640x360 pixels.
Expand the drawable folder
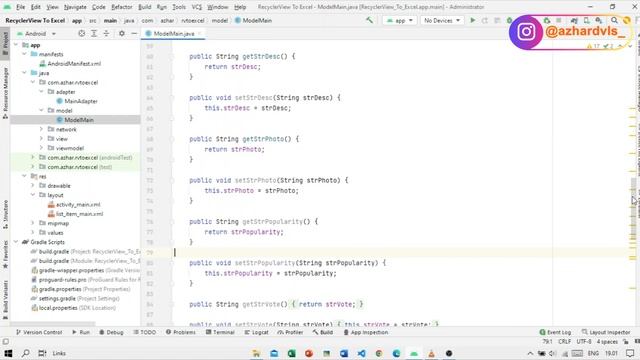33,186
